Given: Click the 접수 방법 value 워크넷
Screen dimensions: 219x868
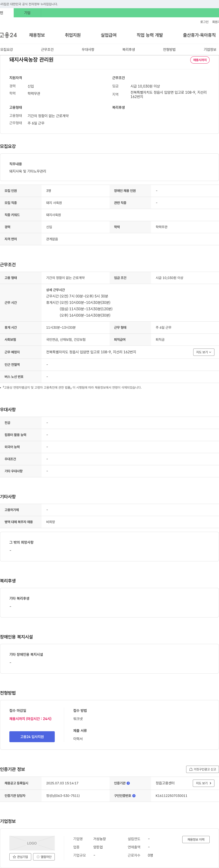Looking at the screenshot, I should tap(78, 719).
